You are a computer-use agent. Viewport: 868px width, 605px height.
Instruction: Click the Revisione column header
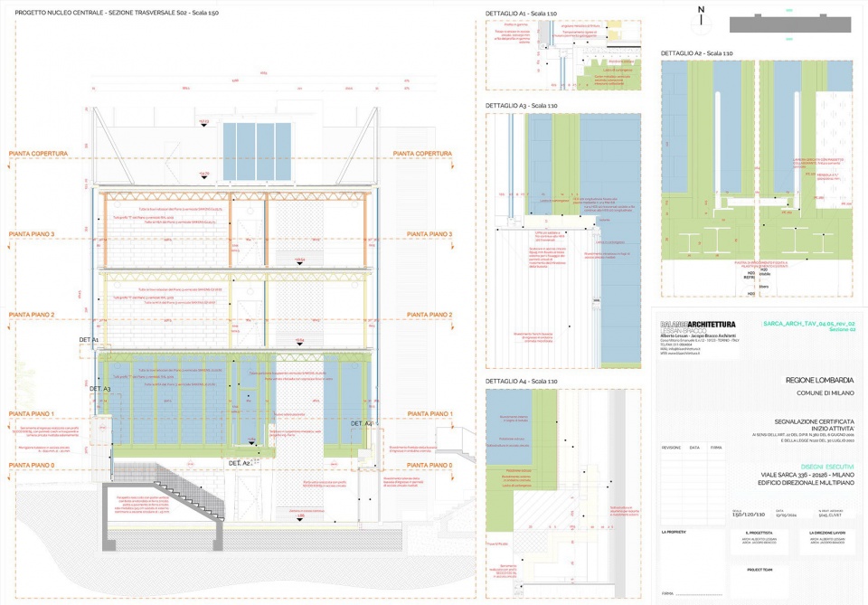tap(671, 447)
